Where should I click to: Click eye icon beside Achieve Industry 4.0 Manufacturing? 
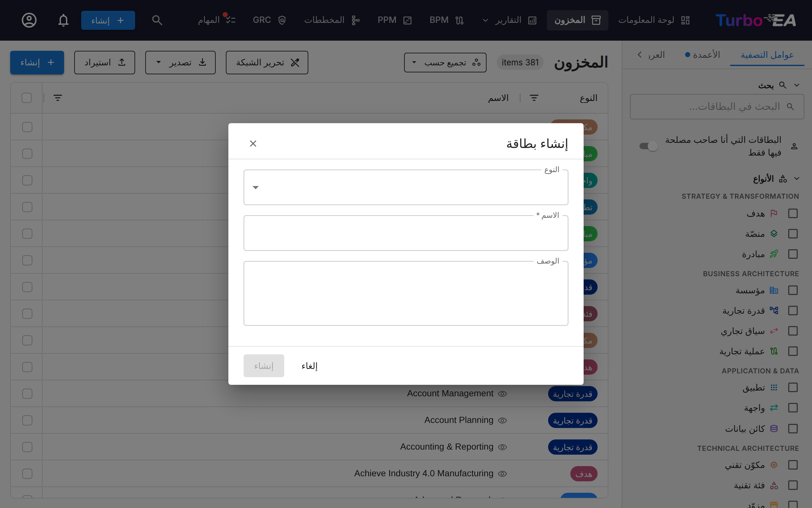tap(502, 474)
